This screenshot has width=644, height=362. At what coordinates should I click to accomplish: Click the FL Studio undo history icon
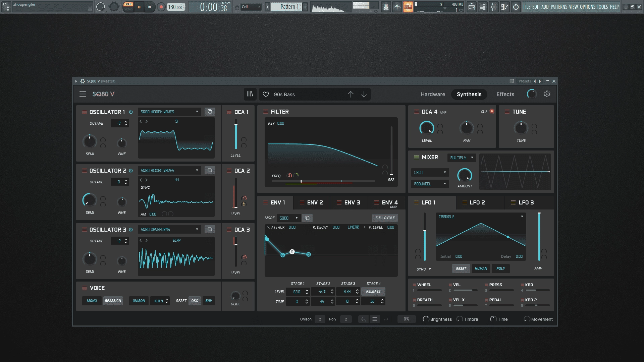point(516,7)
